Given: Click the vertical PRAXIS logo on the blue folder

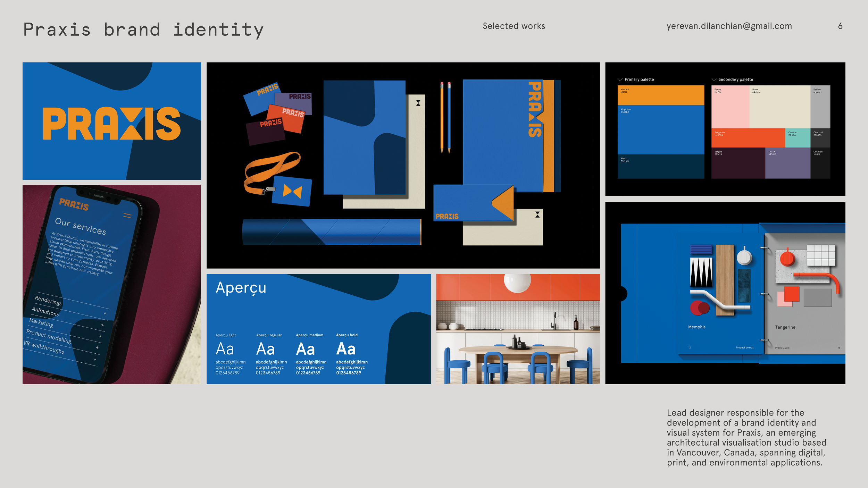Looking at the screenshot, I should [x=535, y=109].
